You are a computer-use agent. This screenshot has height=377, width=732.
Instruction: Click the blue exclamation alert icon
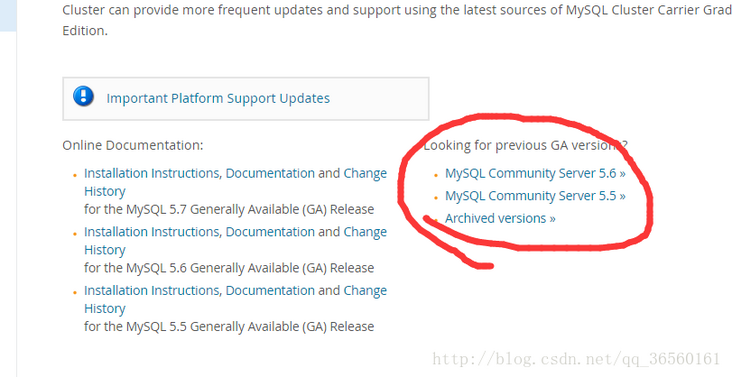(84, 97)
